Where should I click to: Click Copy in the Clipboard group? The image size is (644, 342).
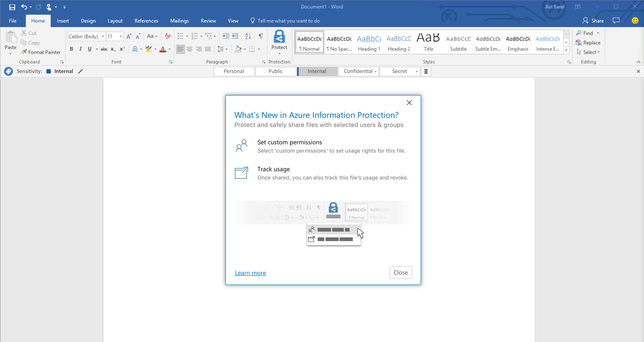pyautogui.click(x=30, y=43)
